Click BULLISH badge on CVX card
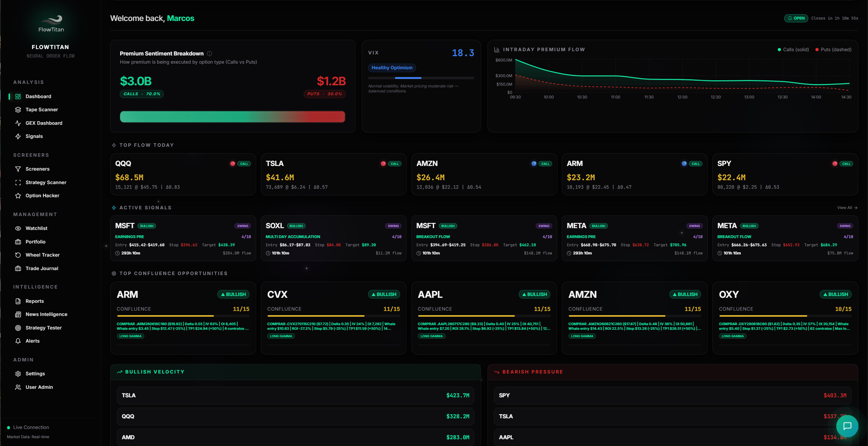Viewport: 868px width, 446px height. (x=384, y=294)
